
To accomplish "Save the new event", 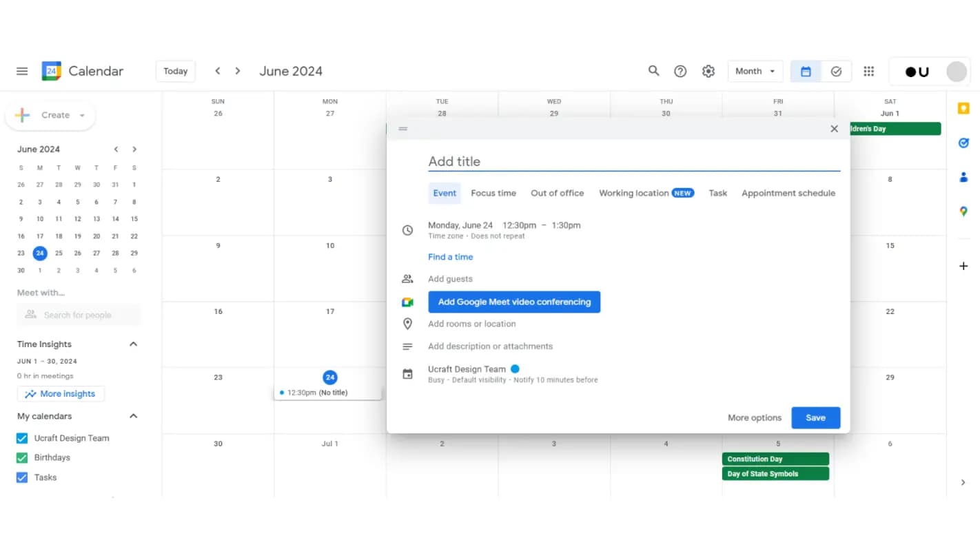I will 815,417.
